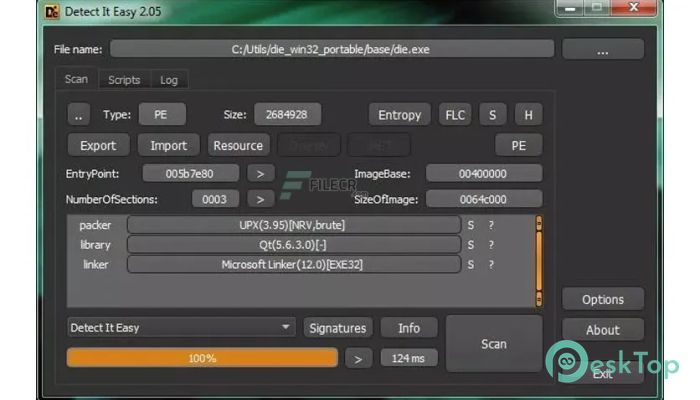
Task: Click the PE button right of Resource row
Action: pos(519,145)
